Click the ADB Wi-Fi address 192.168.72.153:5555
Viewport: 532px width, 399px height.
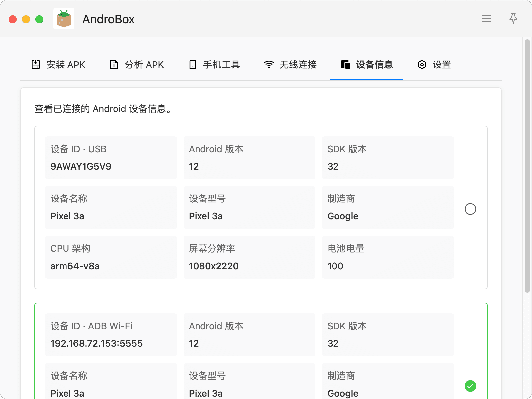coord(96,343)
